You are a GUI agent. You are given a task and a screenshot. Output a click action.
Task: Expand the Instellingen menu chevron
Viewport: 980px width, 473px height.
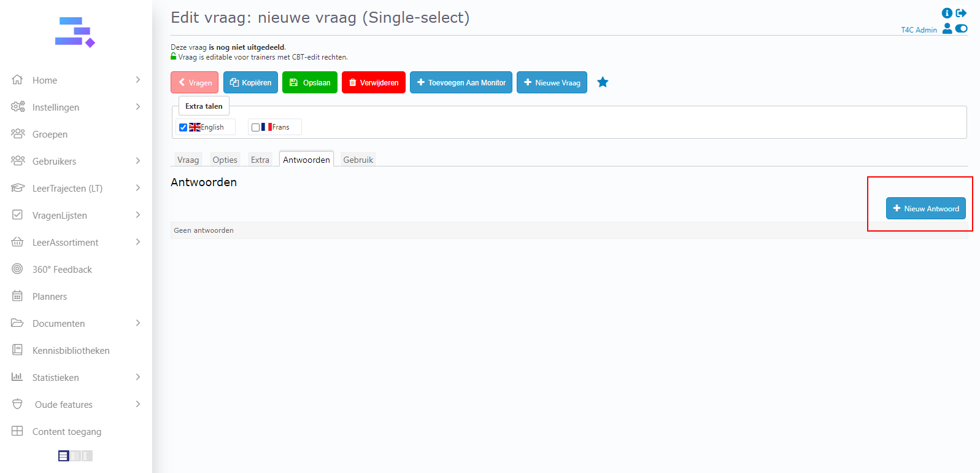click(138, 107)
